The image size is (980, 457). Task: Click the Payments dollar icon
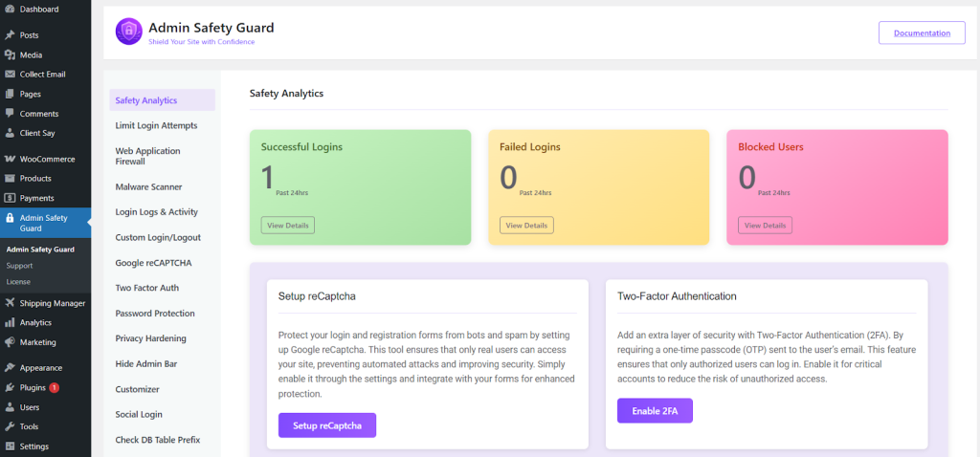pos(10,198)
